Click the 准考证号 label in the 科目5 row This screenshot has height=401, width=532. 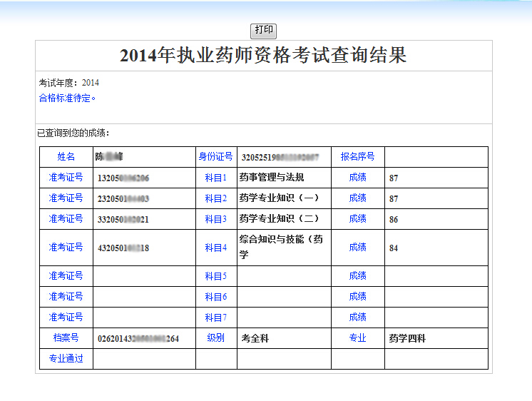[66, 275]
